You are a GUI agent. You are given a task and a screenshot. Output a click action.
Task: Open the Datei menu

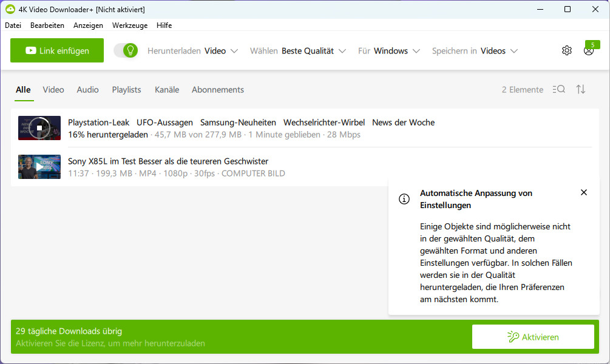point(13,25)
